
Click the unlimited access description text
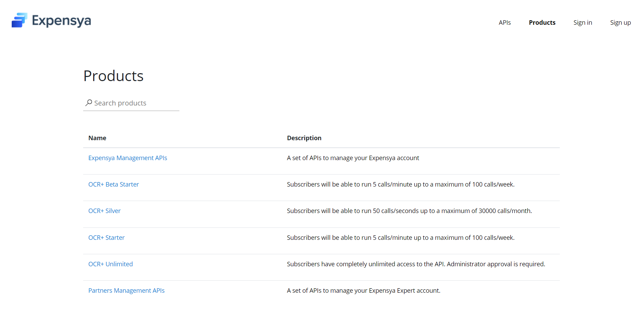[x=416, y=264]
